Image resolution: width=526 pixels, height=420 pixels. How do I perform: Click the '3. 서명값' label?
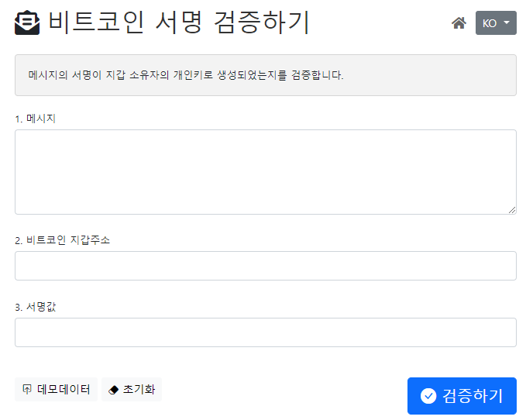point(35,307)
